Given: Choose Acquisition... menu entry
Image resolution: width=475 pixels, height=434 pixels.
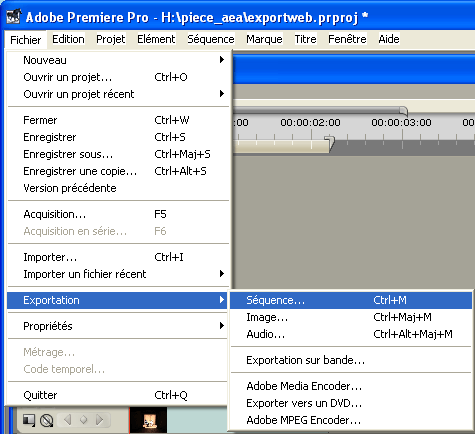Looking at the screenshot, I should [x=118, y=214].
